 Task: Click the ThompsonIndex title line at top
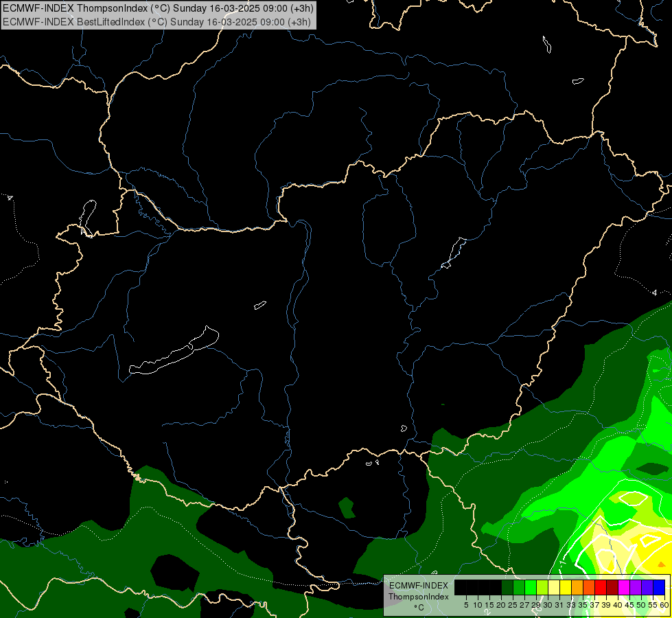click(x=158, y=8)
